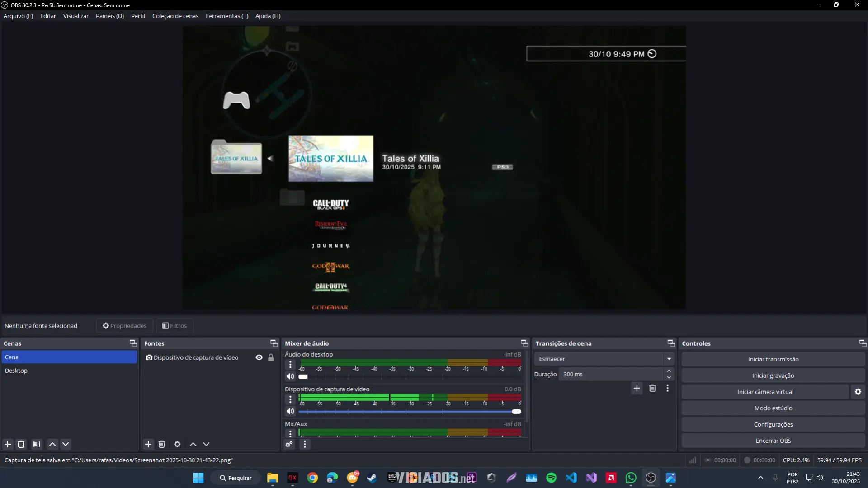The height and width of the screenshot is (488, 868).
Task: Open the Coleção de cenas menu
Action: pyautogui.click(x=175, y=16)
